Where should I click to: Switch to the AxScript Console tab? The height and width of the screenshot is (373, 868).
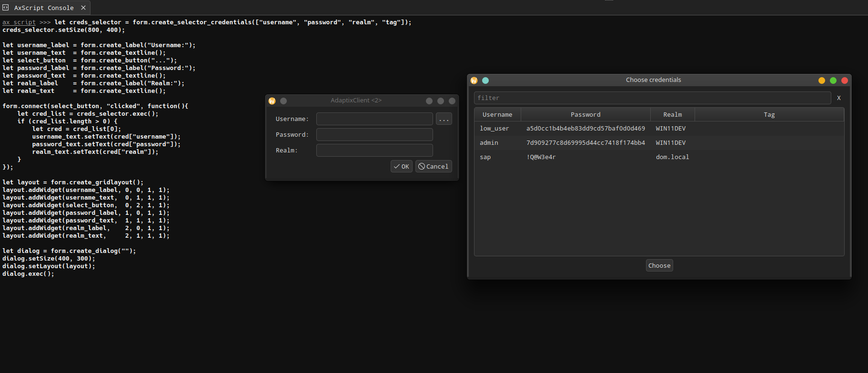tap(44, 8)
